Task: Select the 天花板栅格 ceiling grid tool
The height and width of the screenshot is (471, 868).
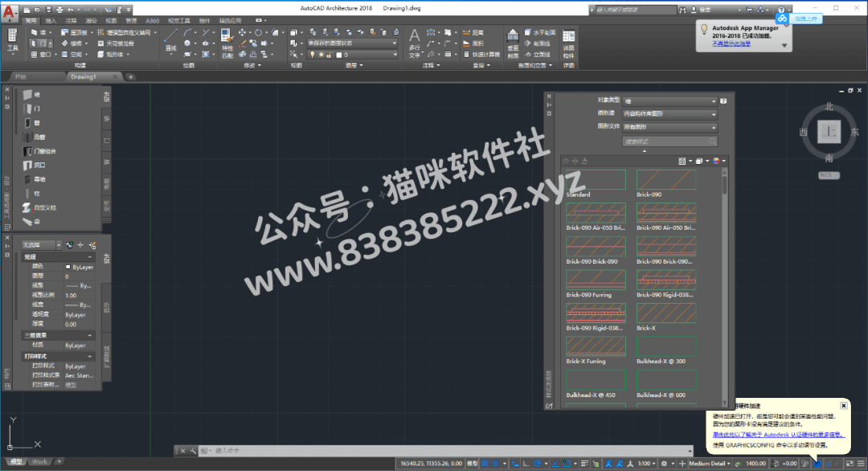Action: [116, 43]
